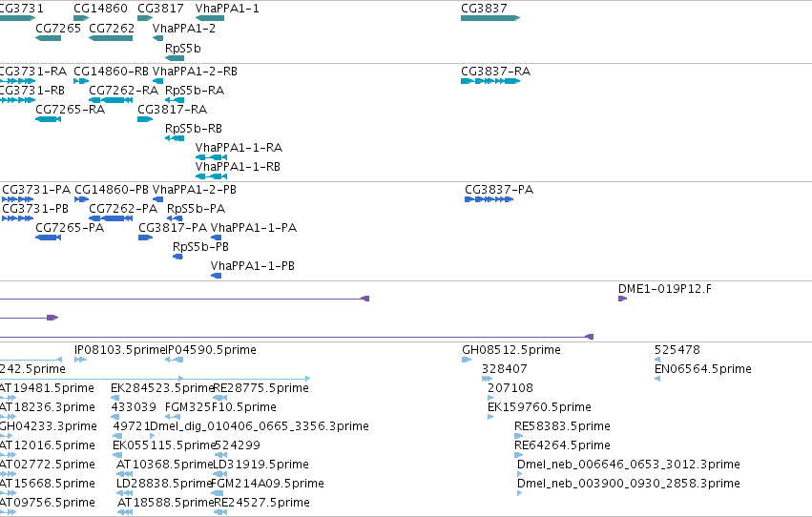Select the EK284523.5prime EST label

coord(162,388)
